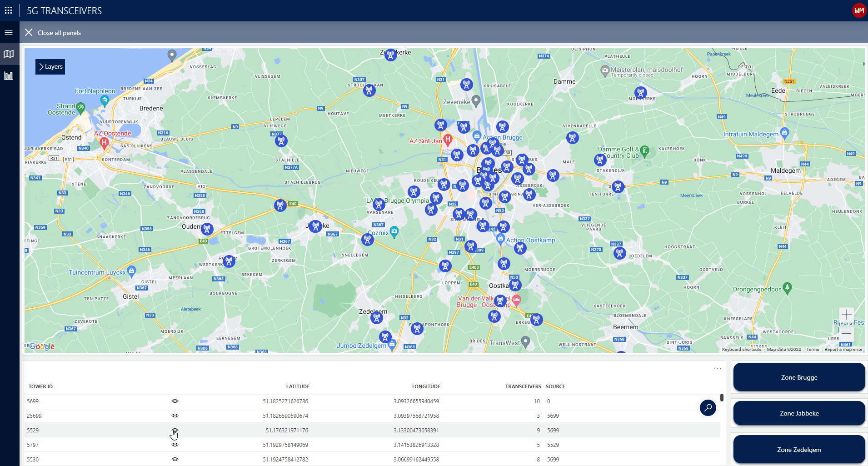
Task: Select the Zone Brugge button
Action: point(799,377)
